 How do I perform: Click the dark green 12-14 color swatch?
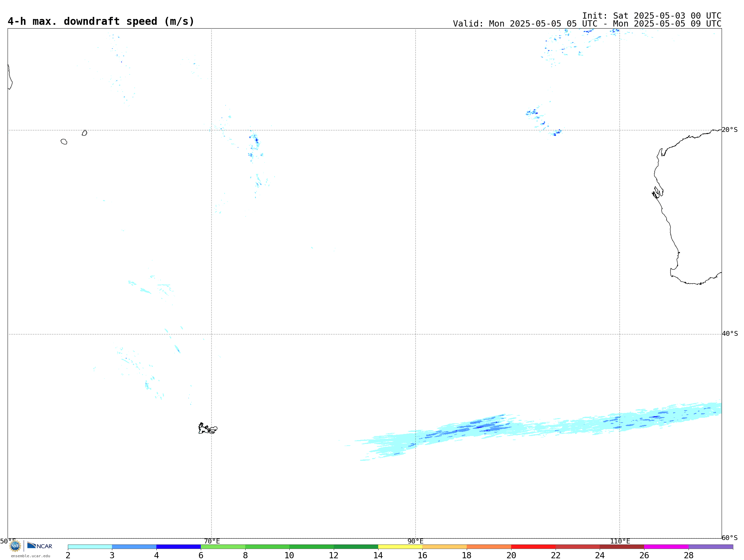coord(356,547)
